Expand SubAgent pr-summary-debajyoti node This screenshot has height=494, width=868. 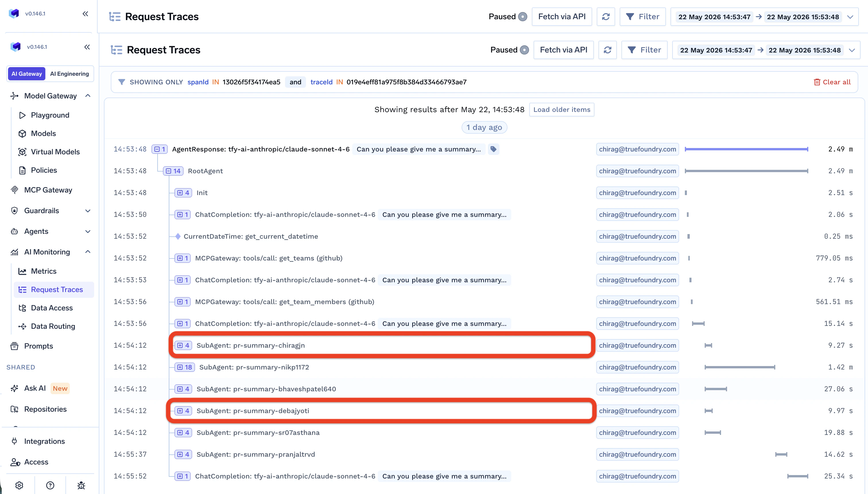point(183,411)
